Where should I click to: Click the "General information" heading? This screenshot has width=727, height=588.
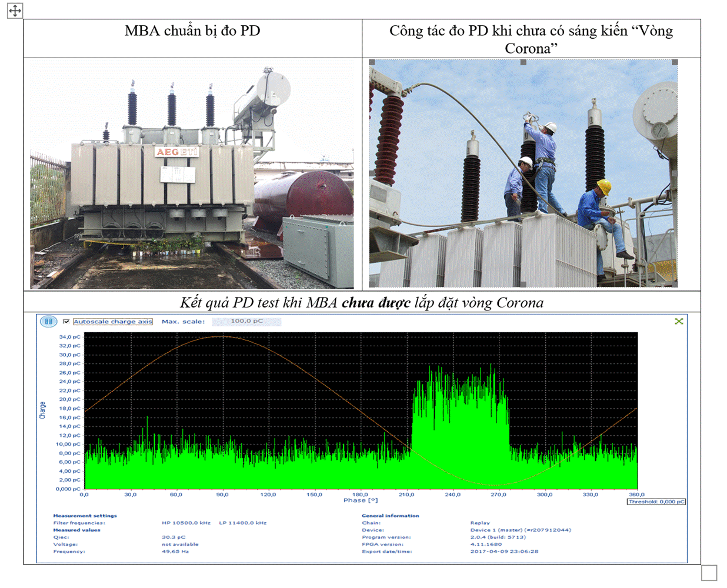coord(390,516)
